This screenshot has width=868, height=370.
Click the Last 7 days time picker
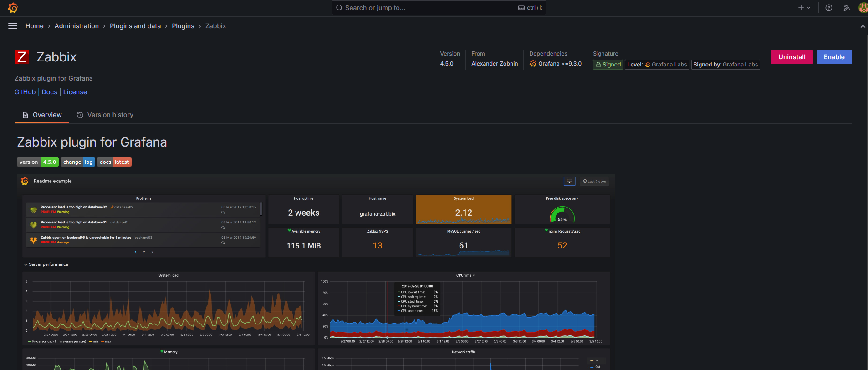click(x=594, y=182)
